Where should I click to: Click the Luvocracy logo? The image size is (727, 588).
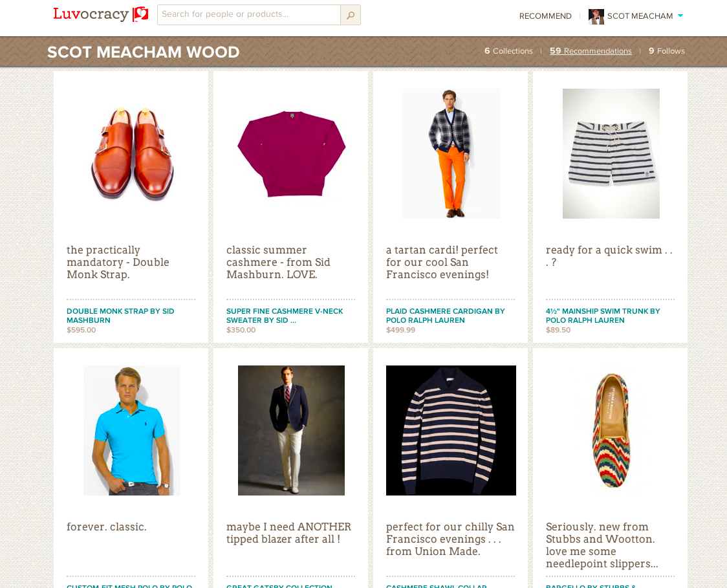(101, 14)
